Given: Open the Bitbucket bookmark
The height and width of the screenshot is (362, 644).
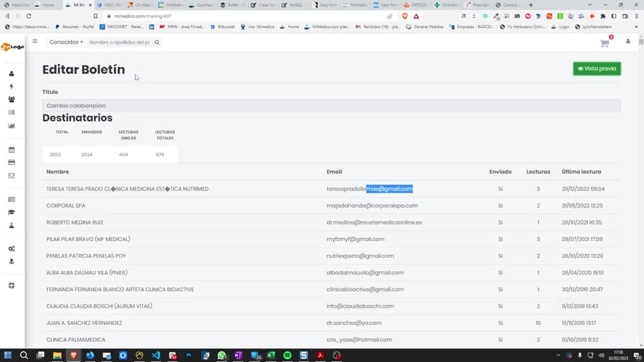Looking at the screenshot, I should click(x=222, y=26).
